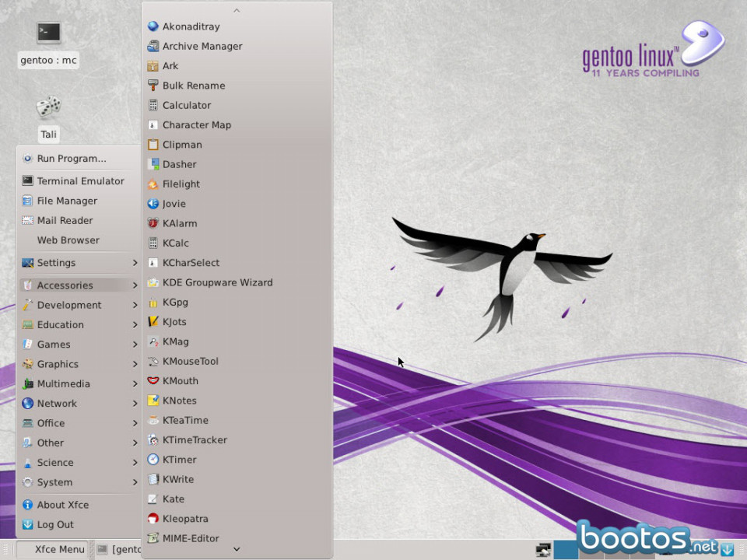This screenshot has width=747, height=560.
Task: Click the KAlarm clock icon
Action: (x=153, y=223)
